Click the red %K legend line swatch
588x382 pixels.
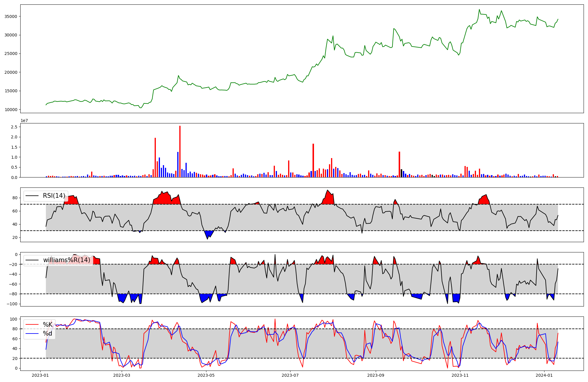[x=32, y=324]
